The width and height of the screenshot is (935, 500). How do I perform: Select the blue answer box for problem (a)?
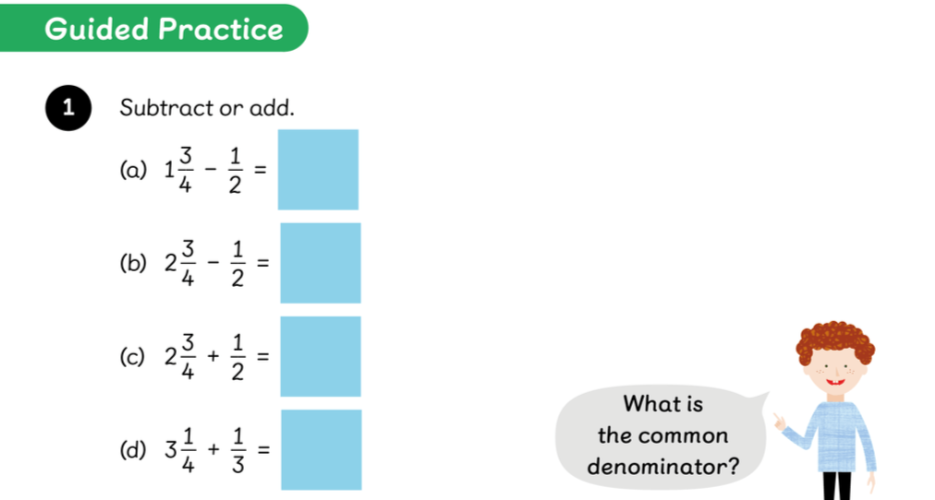point(318,169)
